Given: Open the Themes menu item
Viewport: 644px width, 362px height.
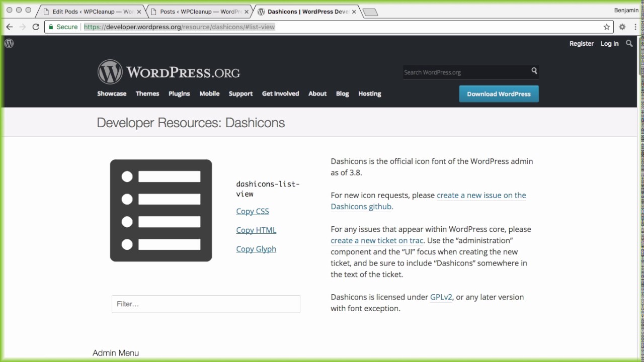Looking at the screenshot, I should click(x=147, y=94).
